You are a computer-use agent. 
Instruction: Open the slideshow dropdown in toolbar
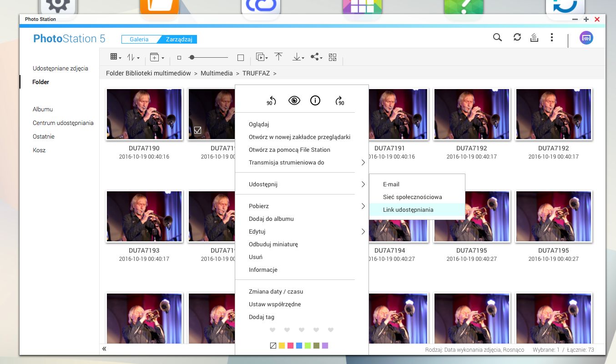tap(262, 57)
